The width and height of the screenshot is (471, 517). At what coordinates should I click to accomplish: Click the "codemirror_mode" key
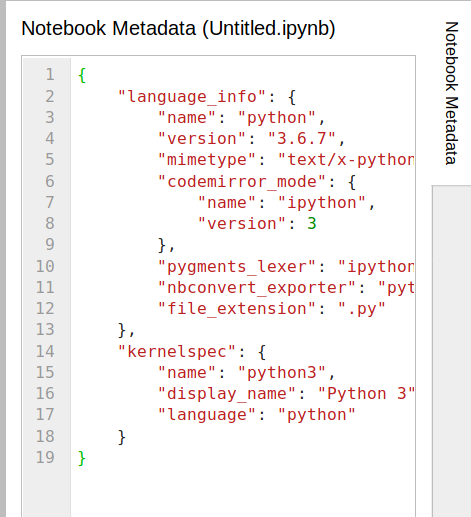[242, 182]
